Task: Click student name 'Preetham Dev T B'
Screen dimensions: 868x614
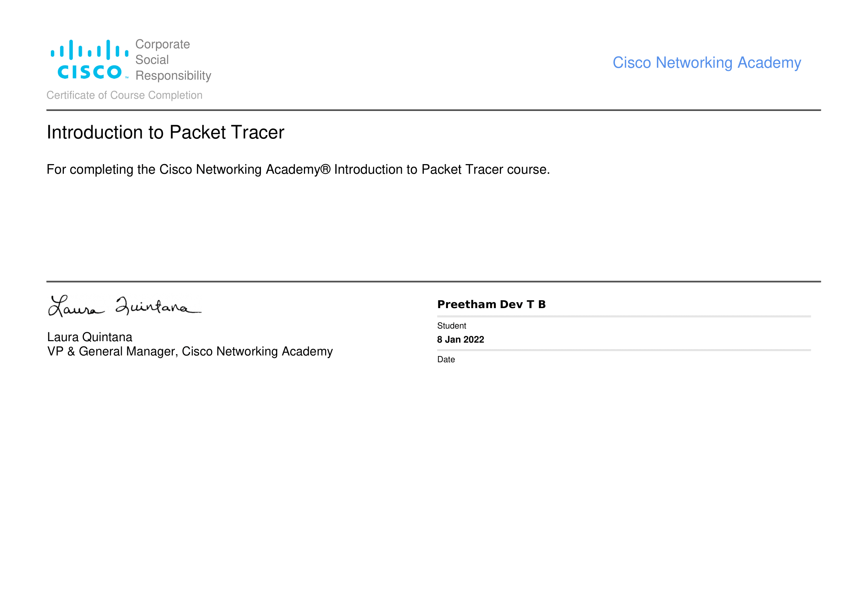Action: click(x=491, y=304)
